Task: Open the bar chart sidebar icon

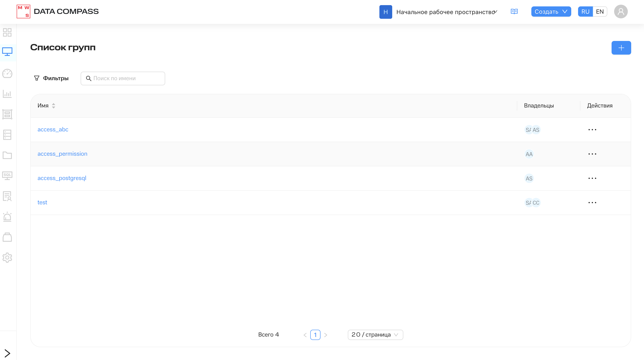Action: [x=7, y=94]
